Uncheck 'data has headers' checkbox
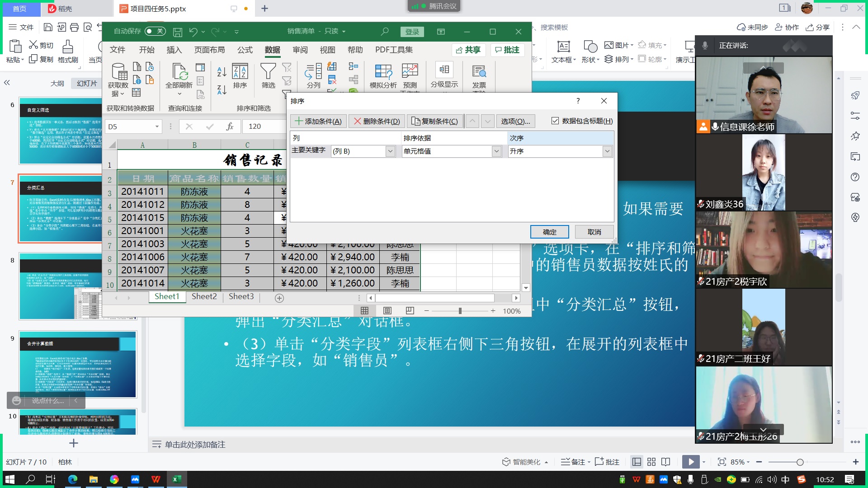 click(x=555, y=121)
